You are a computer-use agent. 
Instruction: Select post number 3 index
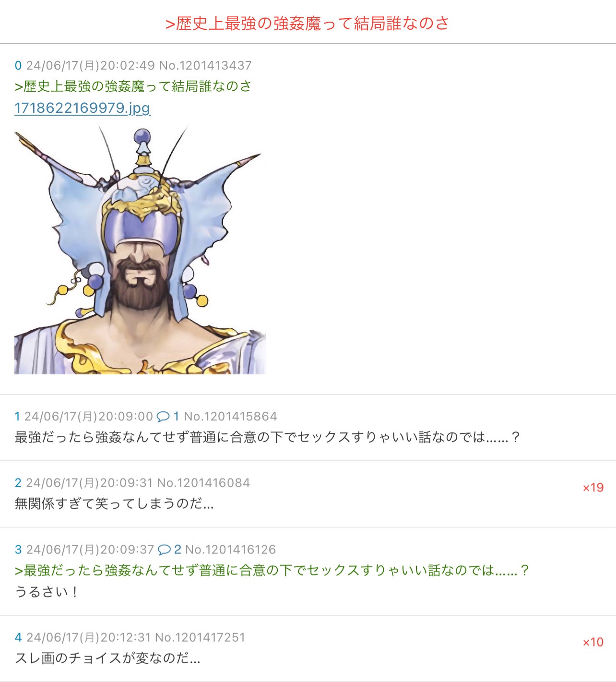click(x=18, y=550)
